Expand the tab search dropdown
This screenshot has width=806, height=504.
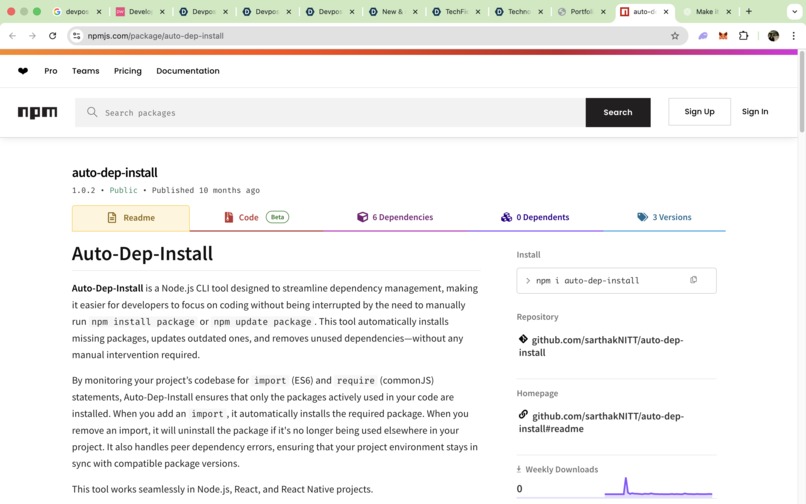click(794, 11)
